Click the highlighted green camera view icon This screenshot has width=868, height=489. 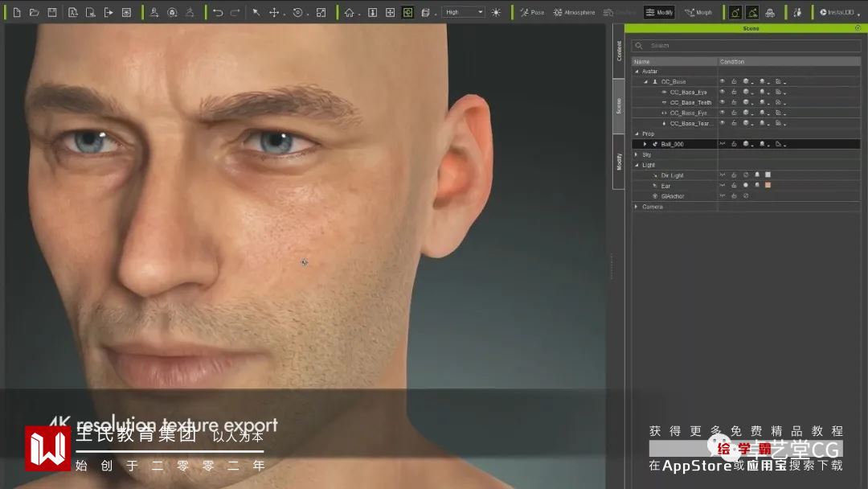click(408, 12)
